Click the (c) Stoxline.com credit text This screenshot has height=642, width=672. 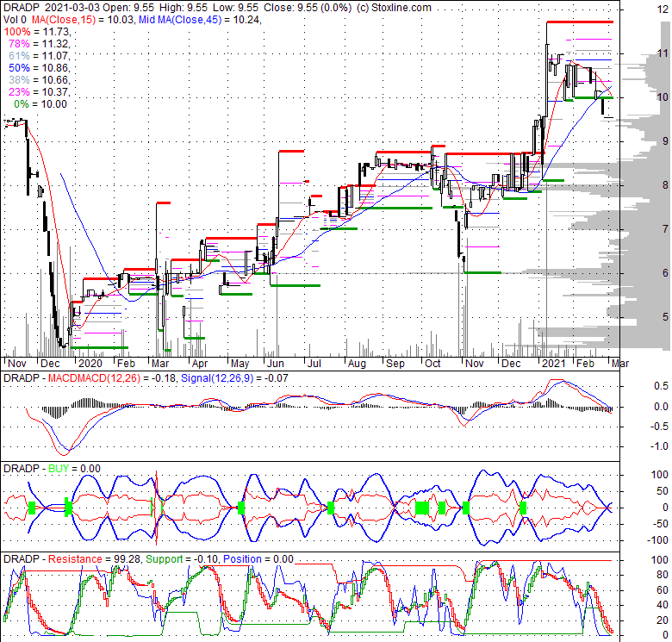click(x=394, y=7)
